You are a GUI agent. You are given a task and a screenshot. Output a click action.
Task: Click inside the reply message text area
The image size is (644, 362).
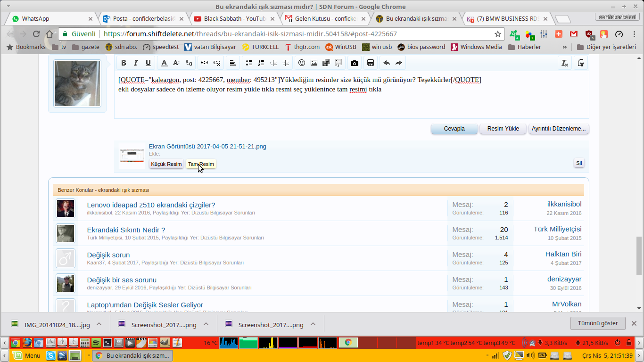coord(351,94)
